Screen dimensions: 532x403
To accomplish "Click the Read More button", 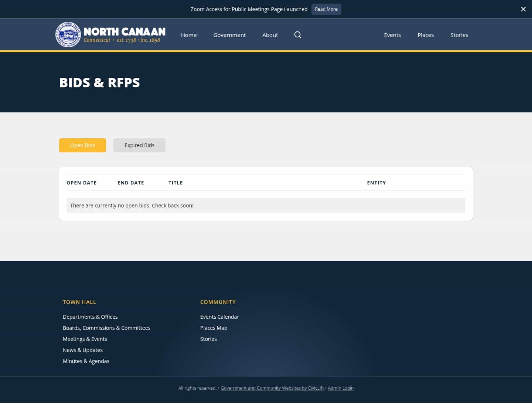I will point(326,9).
